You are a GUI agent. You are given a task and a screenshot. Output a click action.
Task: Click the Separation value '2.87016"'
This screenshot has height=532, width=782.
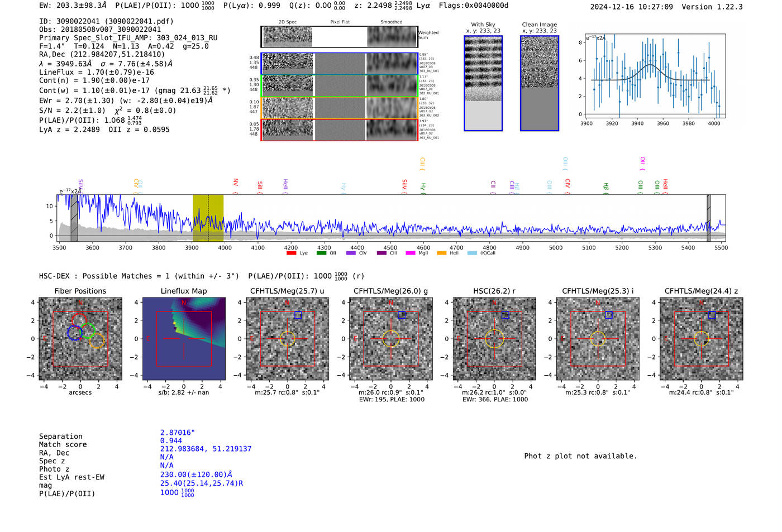click(x=178, y=433)
